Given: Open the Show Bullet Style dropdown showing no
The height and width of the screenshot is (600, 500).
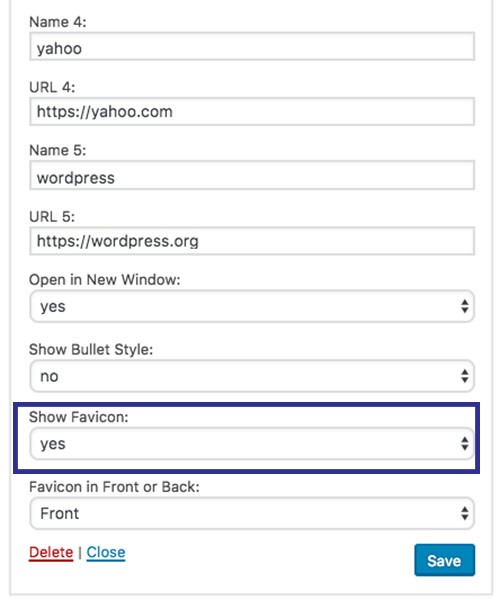Looking at the screenshot, I should click(x=252, y=376).
